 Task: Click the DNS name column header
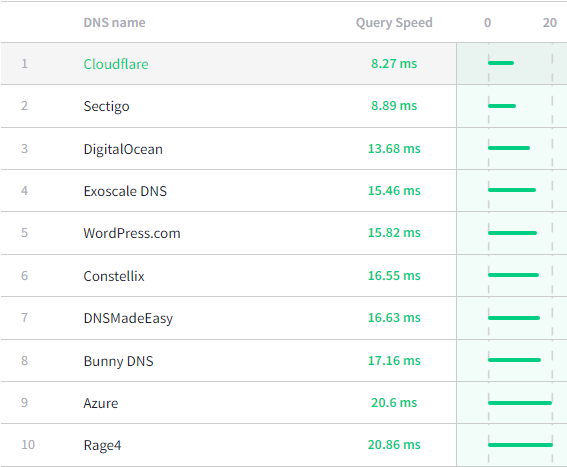pos(114,23)
